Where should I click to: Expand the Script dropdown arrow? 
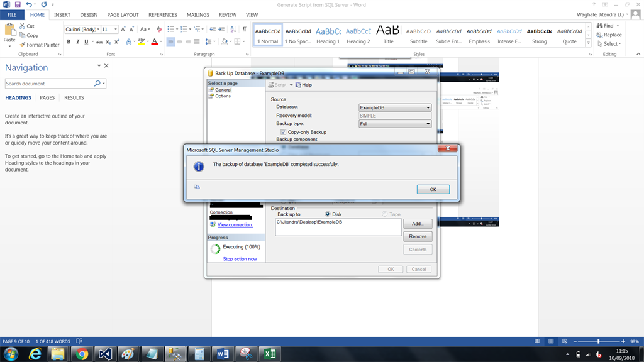click(x=291, y=85)
